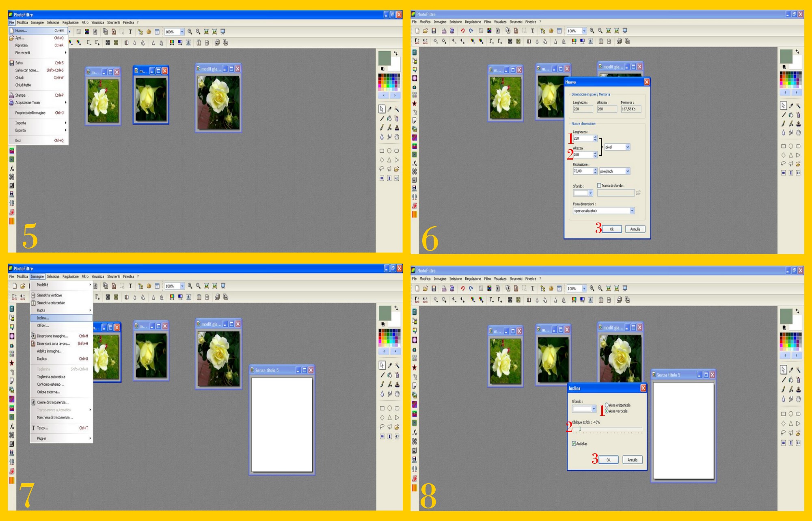The width and height of the screenshot is (812, 521).
Task: Choose Nuovo... from the open File menu
Action: tap(22, 30)
